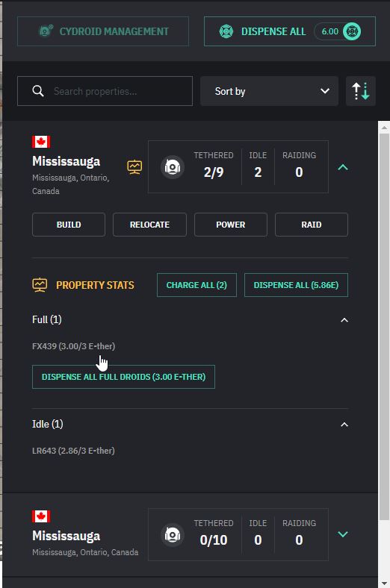The width and height of the screenshot is (390, 588).
Task: Focus the Search properties input field
Action: [x=105, y=91]
